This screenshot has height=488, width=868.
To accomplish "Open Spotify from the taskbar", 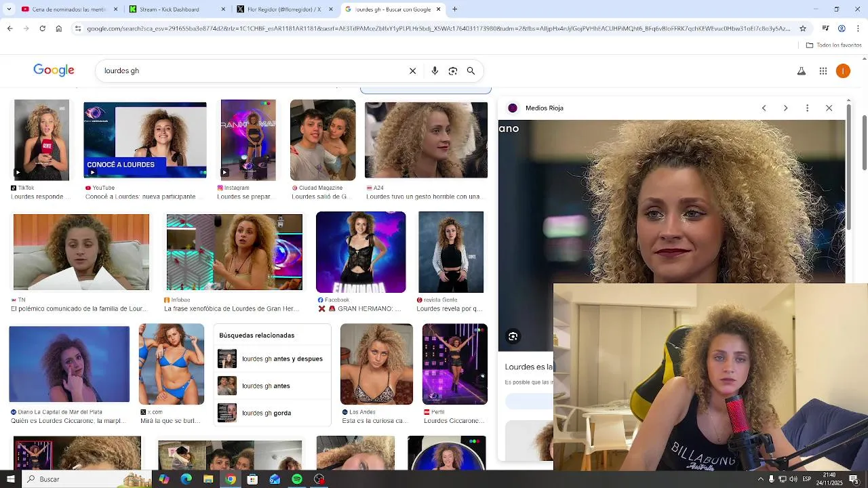I will pyautogui.click(x=297, y=479).
